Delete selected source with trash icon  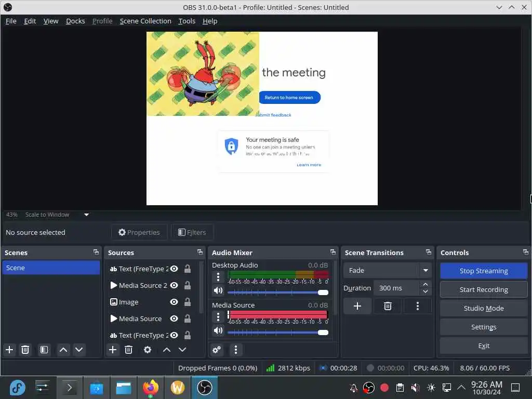(129, 350)
